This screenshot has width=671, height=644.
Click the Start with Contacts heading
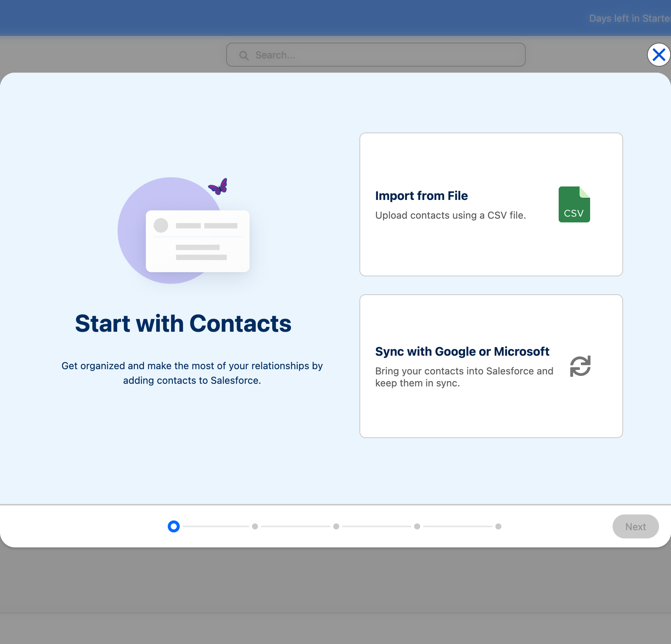(x=183, y=323)
